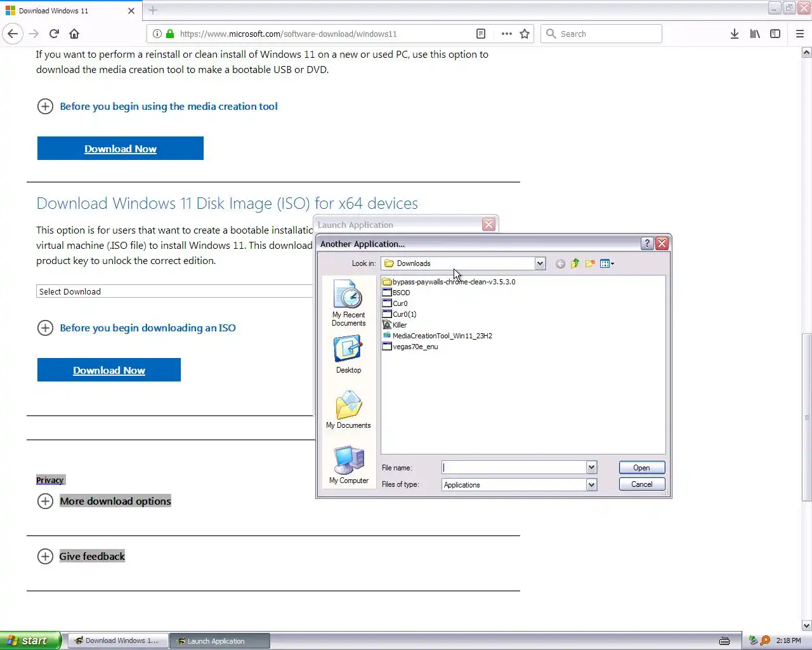Image resolution: width=812 pixels, height=650 pixels.
Task: Open on-screen keyboard tray icon
Action: (724, 641)
